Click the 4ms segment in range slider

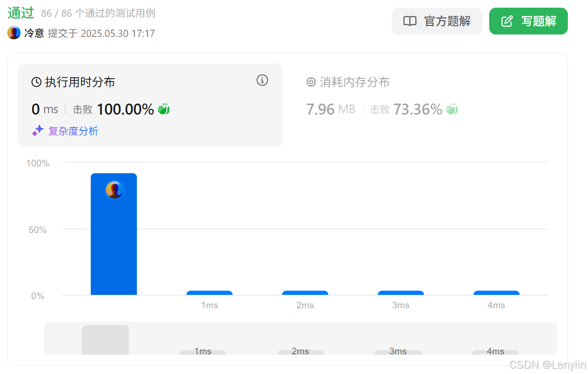495,352
